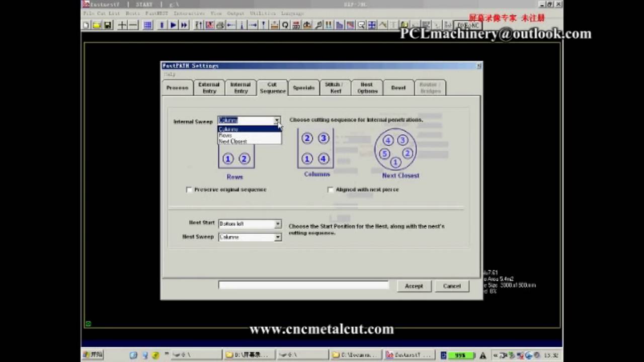Click the empty text field beside Accept

(303, 285)
